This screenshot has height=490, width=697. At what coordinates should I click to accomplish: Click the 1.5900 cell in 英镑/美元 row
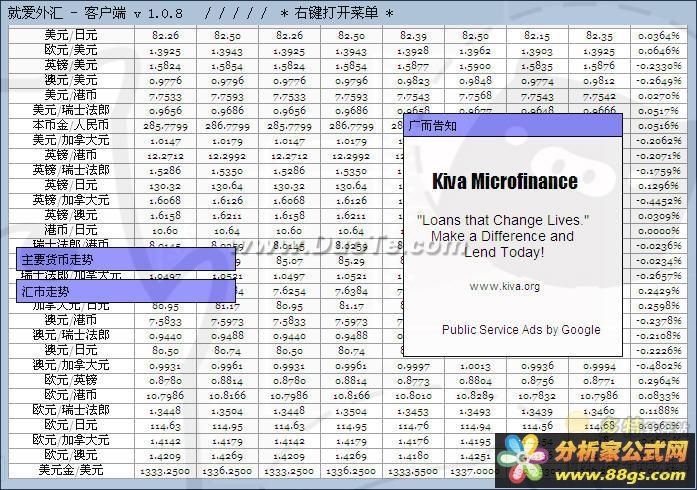click(x=475, y=66)
